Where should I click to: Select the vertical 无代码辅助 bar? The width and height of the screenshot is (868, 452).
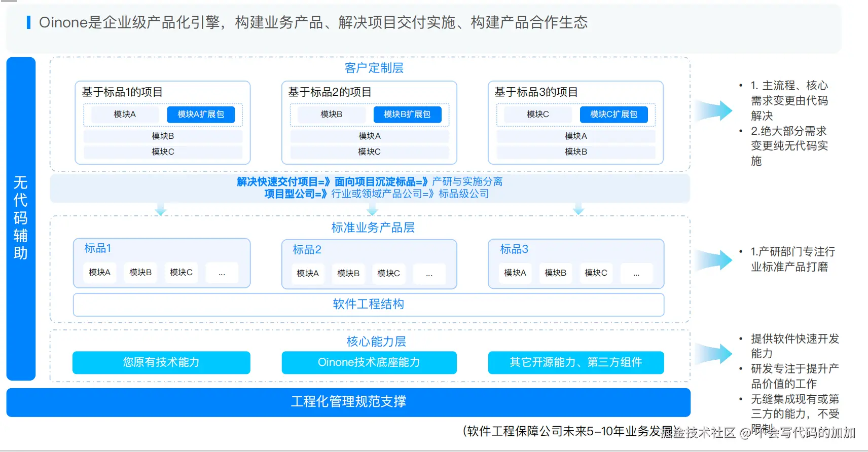tap(21, 218)
